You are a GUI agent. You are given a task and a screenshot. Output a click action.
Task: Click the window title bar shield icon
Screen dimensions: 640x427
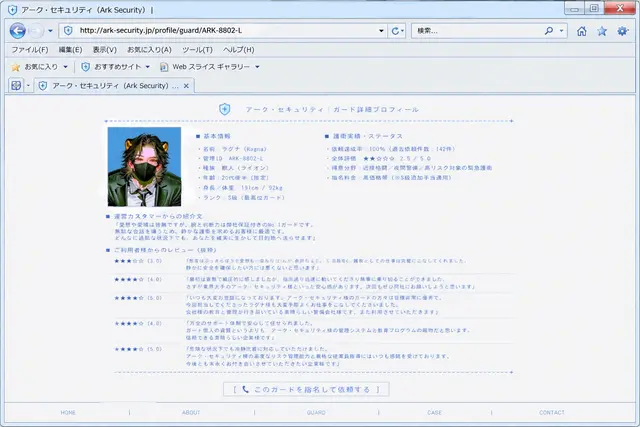[x=13, y=10]
